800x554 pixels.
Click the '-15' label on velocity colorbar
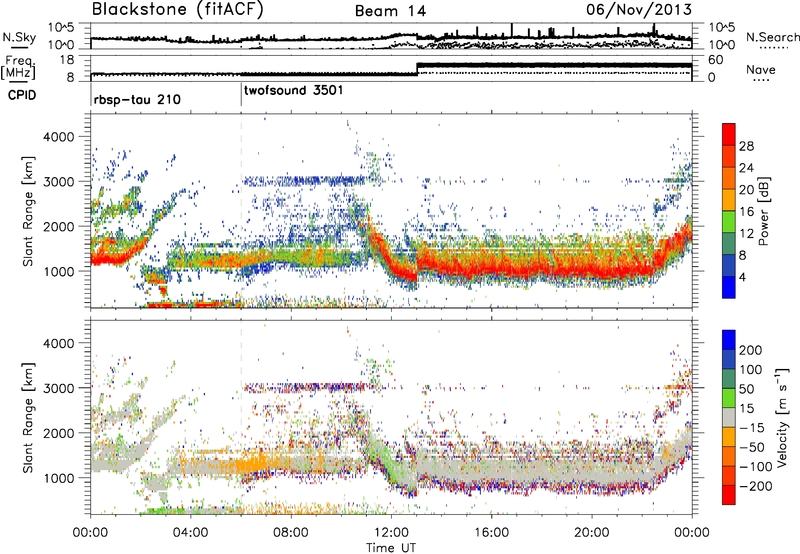pos(752,428)
